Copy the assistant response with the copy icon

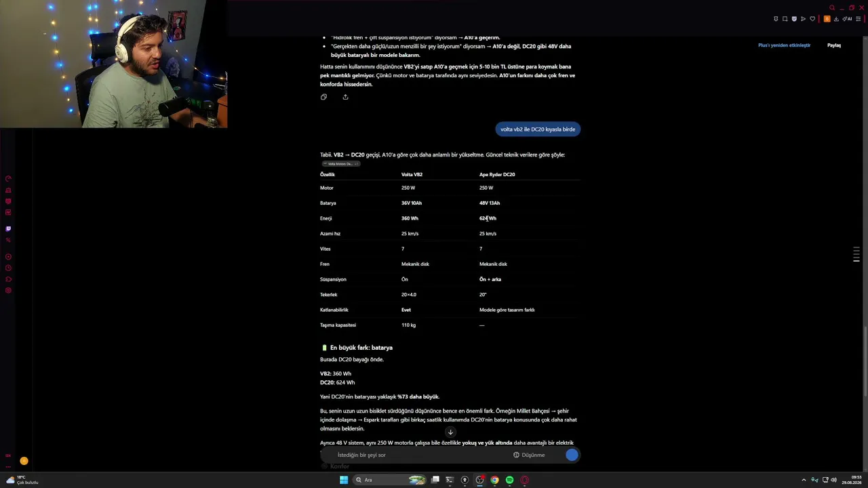(x=323, y=97)
